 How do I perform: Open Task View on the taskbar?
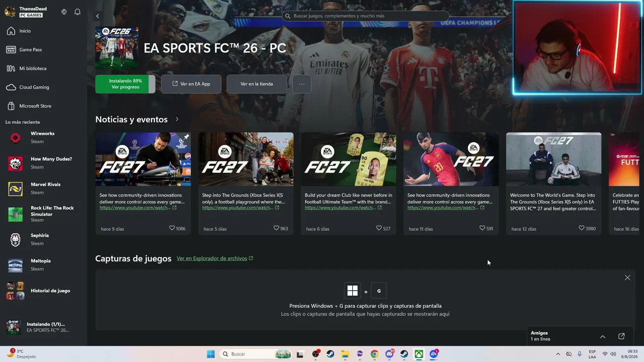tap(300, 354)
